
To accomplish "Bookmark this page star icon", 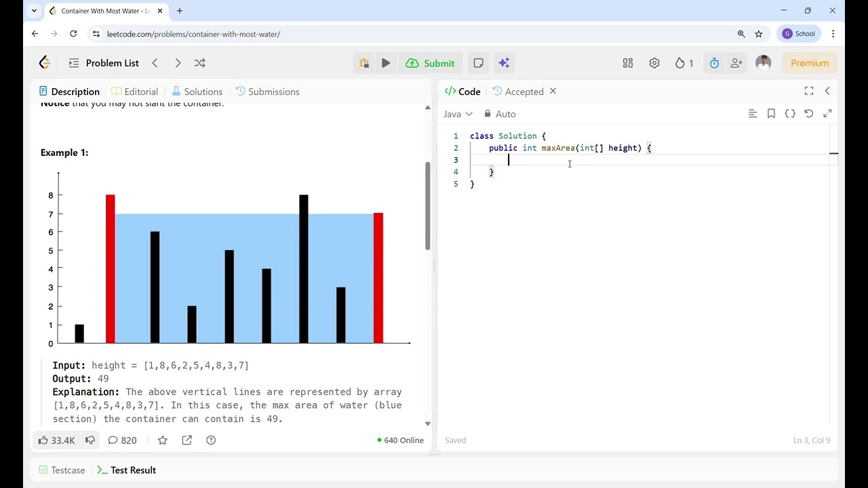I will tap(759, 34).
